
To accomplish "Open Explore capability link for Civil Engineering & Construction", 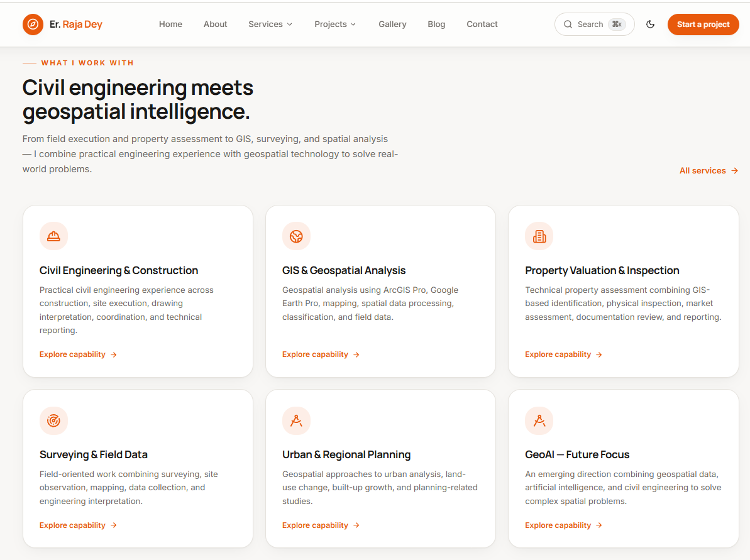I will [78, 355].
